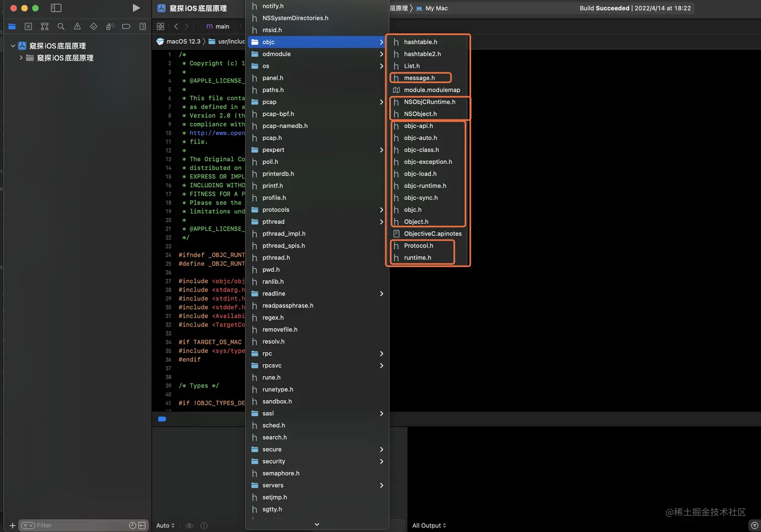Run the project with the play button
The width and height of the screenshot is (761, 532).
click(x=136, y=8)
